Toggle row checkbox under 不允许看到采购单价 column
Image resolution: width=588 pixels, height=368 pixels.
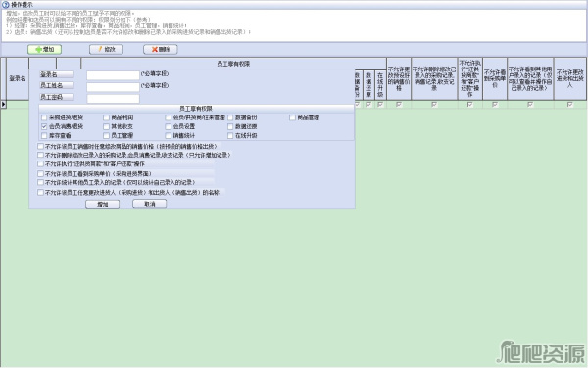(495, 105)
